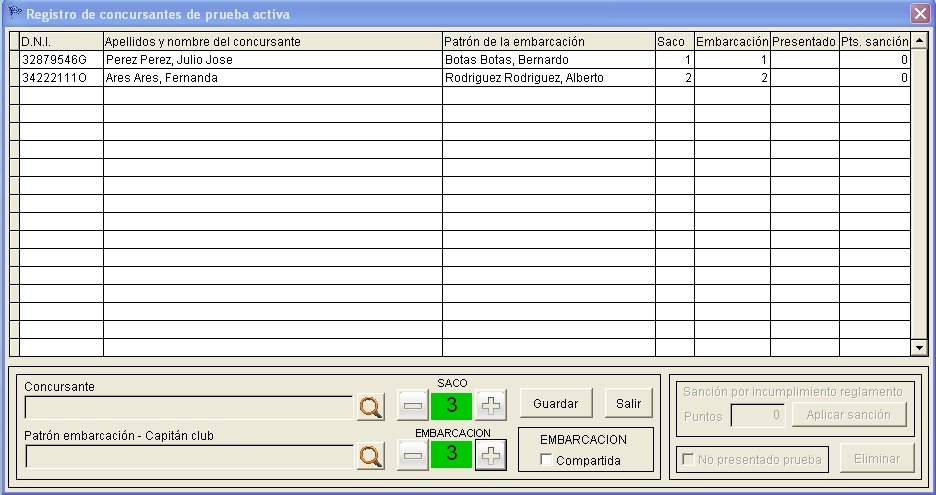Click the Patrón embarcación - Capitán club field

click(188, 457)
